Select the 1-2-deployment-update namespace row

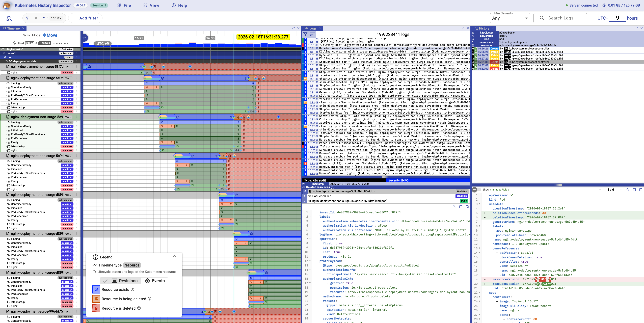click(40, 61)
